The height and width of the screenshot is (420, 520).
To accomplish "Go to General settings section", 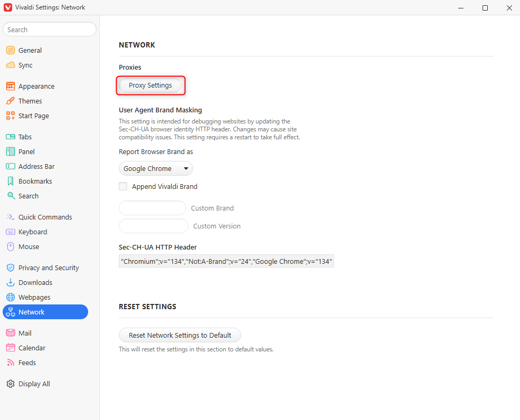I will 30,50.
